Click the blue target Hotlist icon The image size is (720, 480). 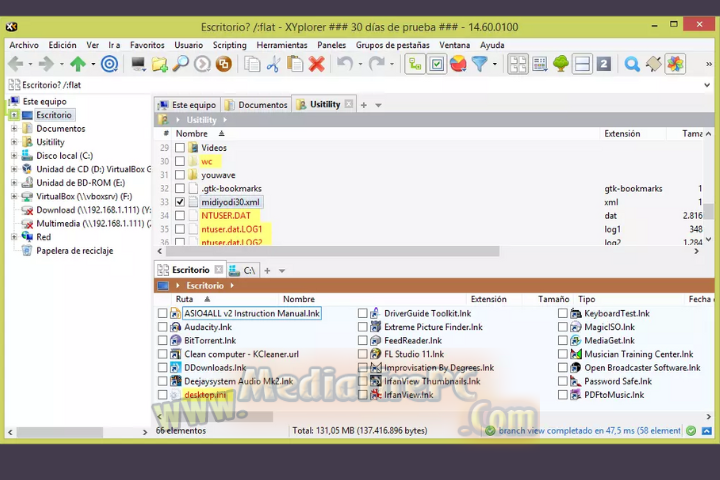pos(109,64)
